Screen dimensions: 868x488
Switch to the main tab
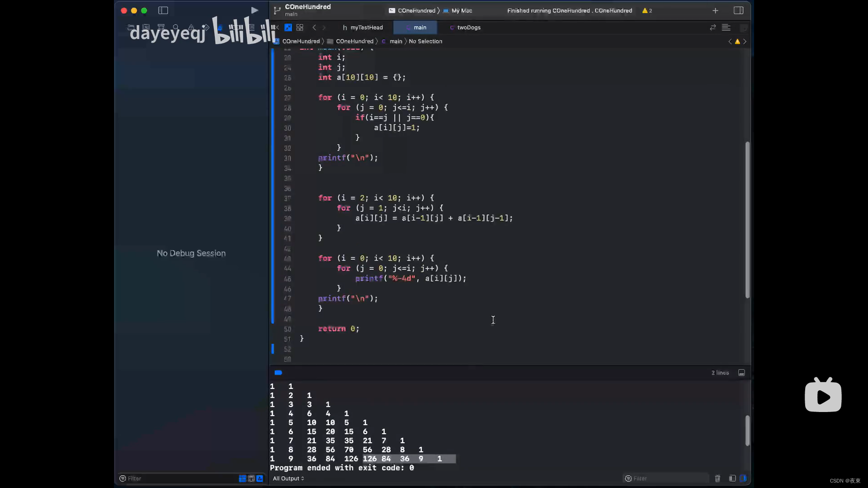(415, 28)
